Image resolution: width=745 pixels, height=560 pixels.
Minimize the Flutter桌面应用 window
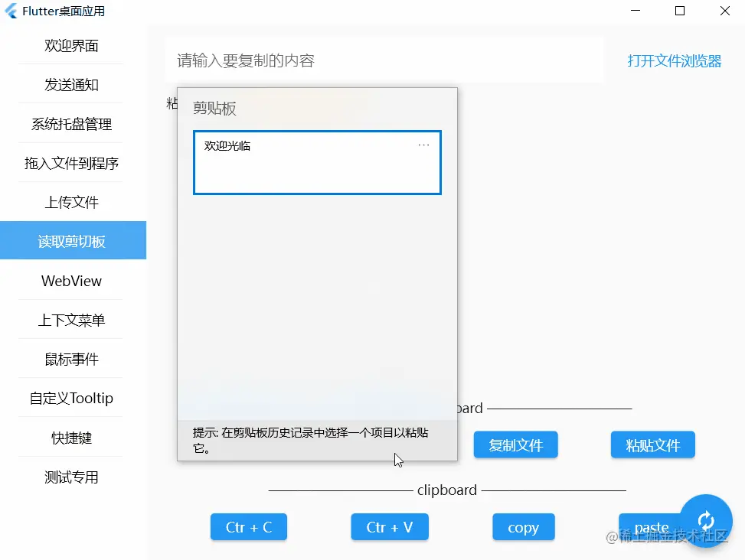coord(636,11)
